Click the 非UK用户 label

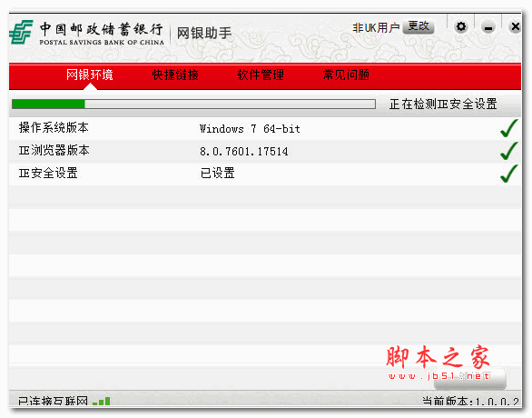click(376, 27)
